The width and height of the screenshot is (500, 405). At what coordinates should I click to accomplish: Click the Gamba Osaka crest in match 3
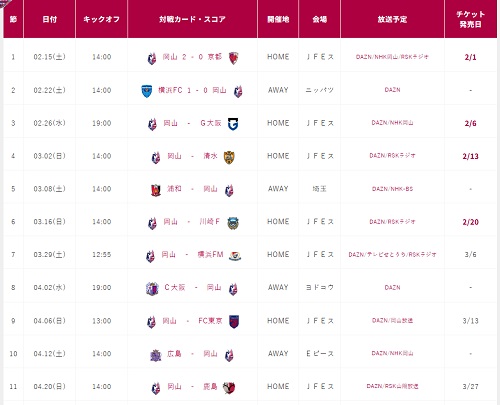(233, 124)
